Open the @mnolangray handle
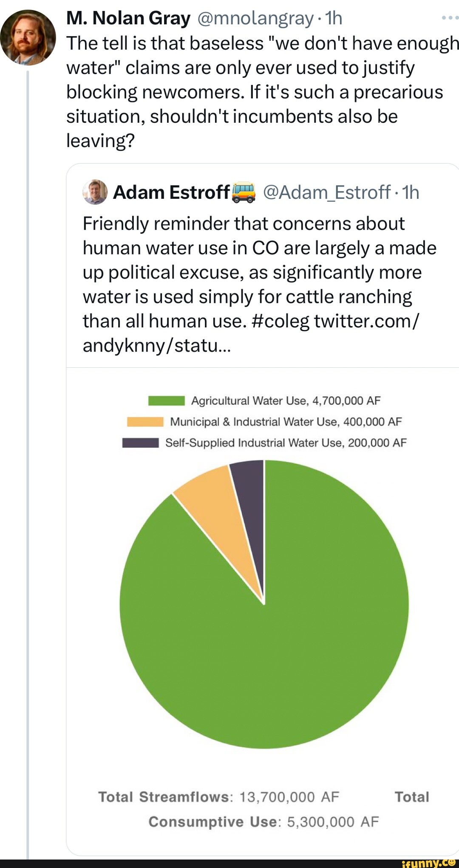Image resolution: width=459 pixels, height=868 pixels. pos(255,18)
